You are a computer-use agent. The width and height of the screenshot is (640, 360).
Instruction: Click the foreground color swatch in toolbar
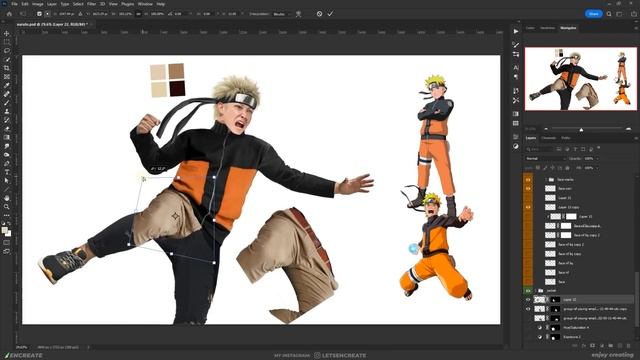click(4, 231)
